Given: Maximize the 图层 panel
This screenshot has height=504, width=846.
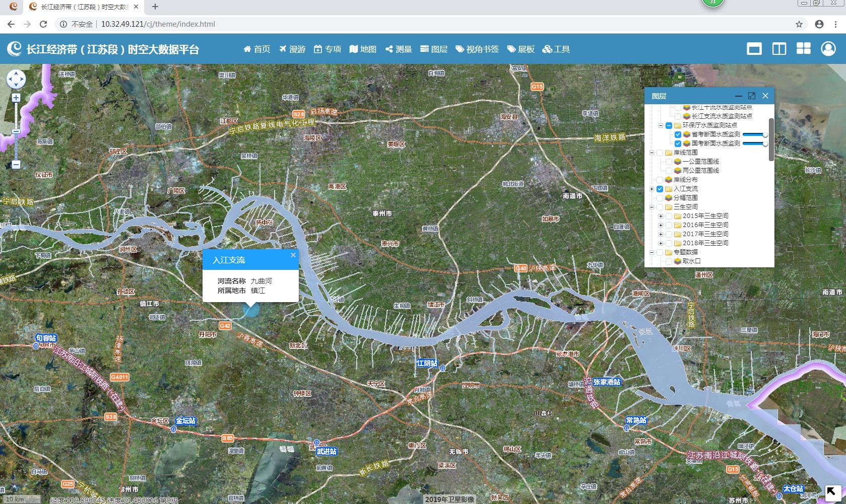Looking at the screenshot, I should click(752, 96).
